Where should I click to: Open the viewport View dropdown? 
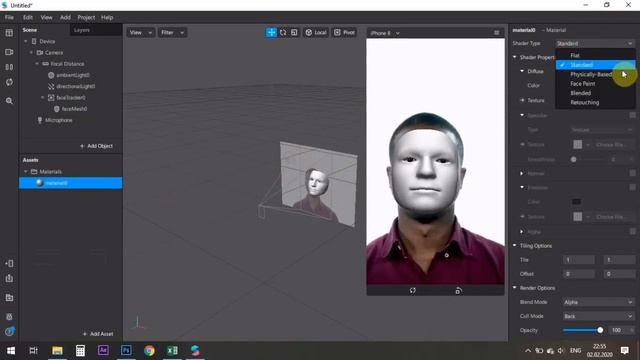tap(140, 33)
